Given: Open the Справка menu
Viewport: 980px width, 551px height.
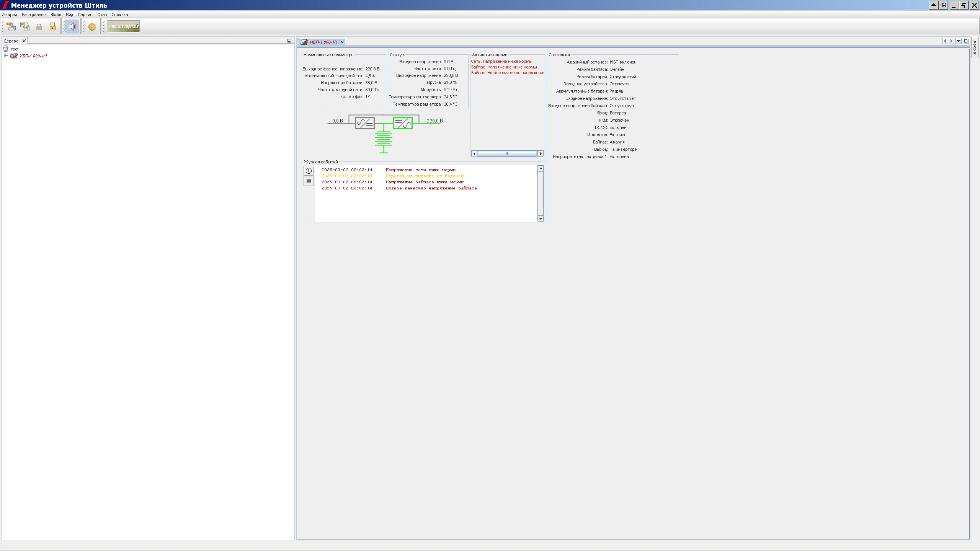Looking at the screenshot, I should (120, 15).
